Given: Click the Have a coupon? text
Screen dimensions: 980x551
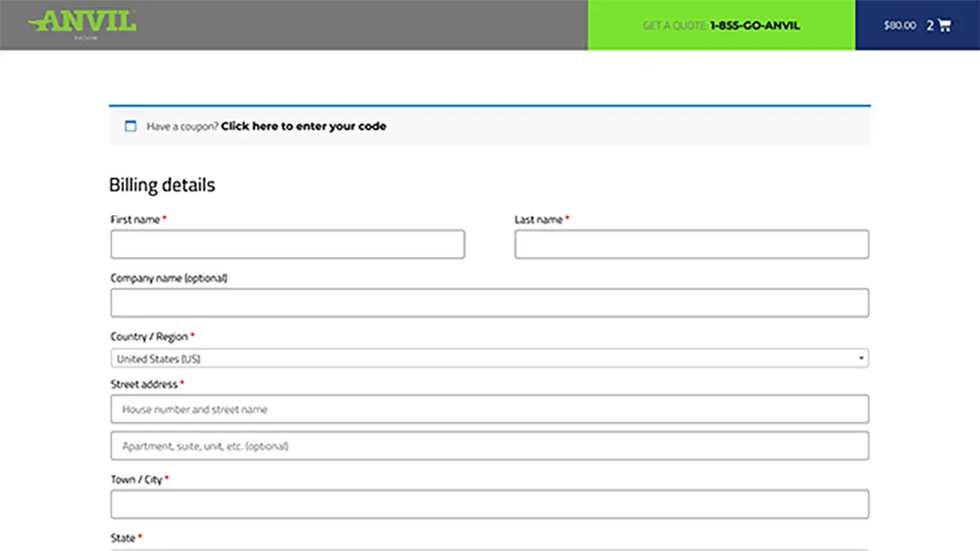Looking at the screenshot, I should [182, 126].
